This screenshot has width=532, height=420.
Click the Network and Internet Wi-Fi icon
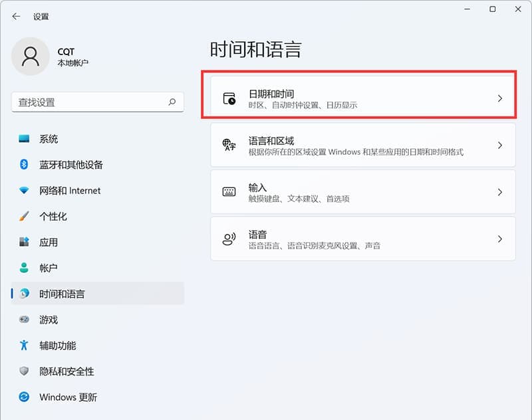pos(25,191)
